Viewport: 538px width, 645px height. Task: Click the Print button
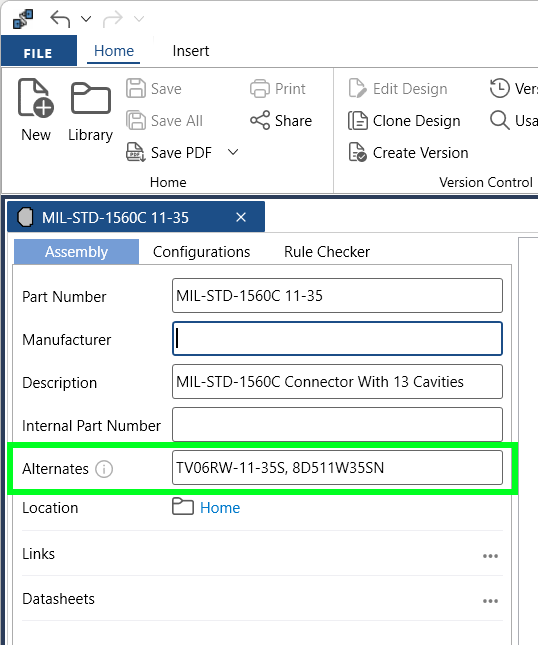coord(278,88)
